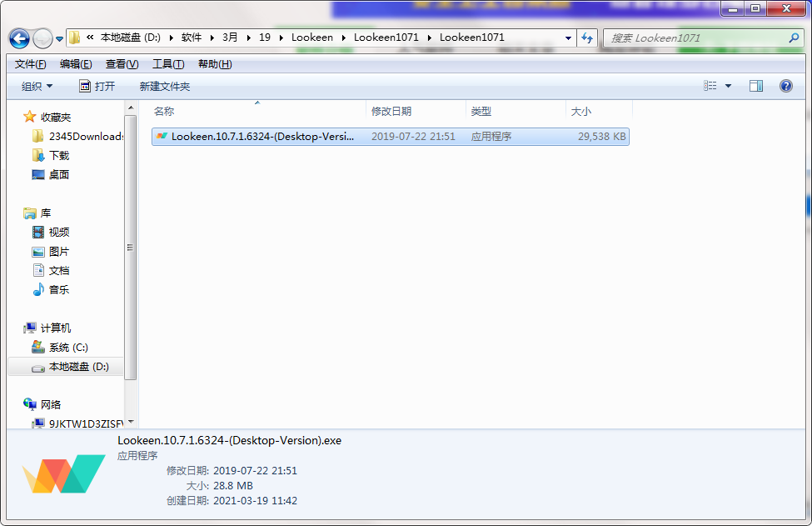Sort by the 名称 column header
Viewport: 812px width, 526px height.
(x=257, y=112)
